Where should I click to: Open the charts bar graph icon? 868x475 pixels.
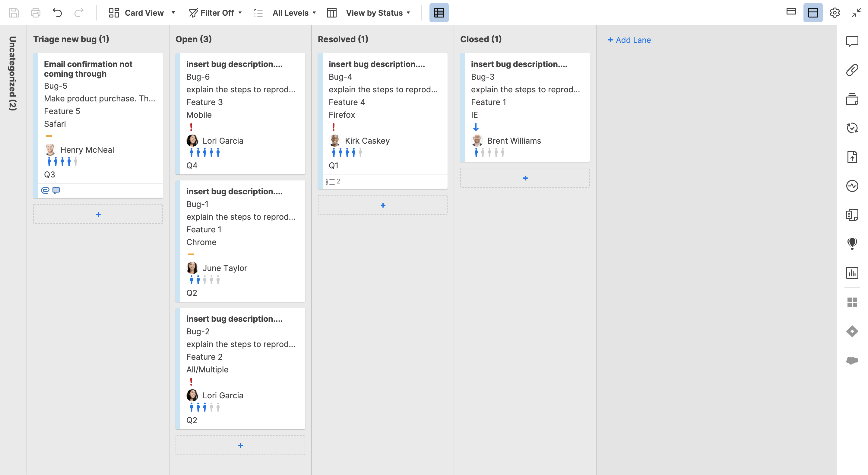click(x=852, y=273)
